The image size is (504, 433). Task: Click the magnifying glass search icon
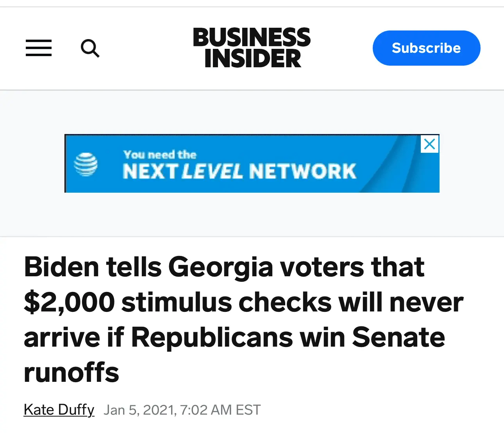[90, 48]
